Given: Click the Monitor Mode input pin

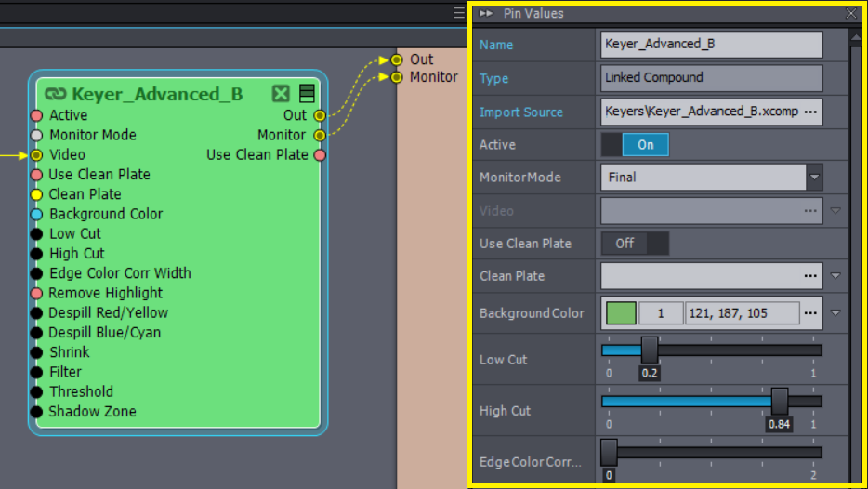Looking at the screenshot, I should click(x=36, y=135).
